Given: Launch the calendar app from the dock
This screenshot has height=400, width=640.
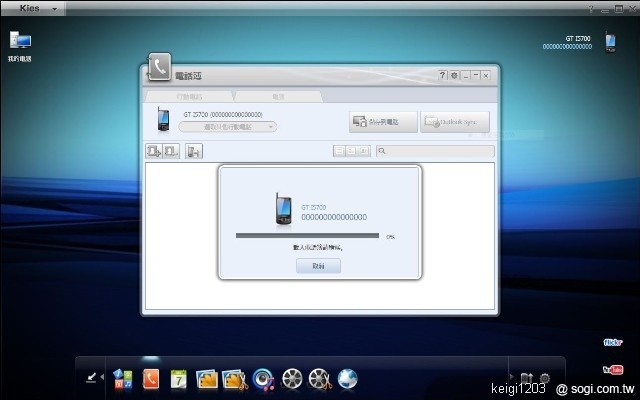Looking at the screenshot, I should click(179, 379).
